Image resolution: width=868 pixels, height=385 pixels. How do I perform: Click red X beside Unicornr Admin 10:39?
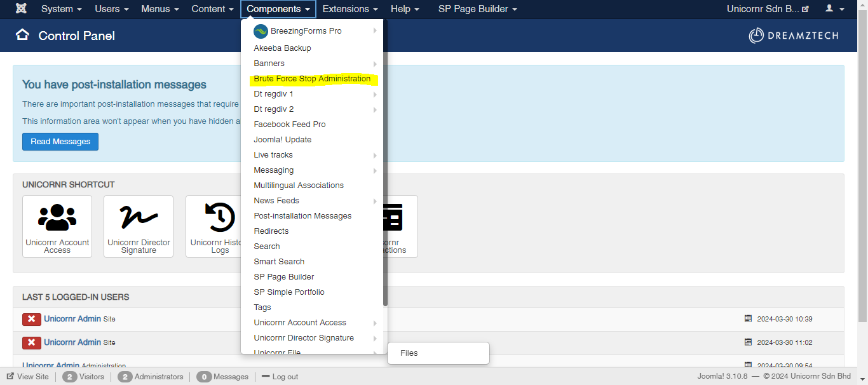[31, 319]
